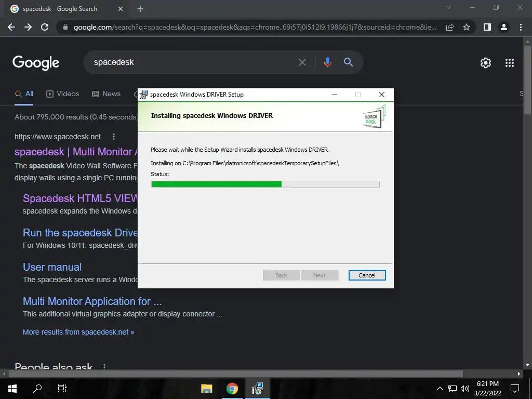This screenshot has height=399, width=532.
Task: Select the Videos search tab
Action: 63,94
